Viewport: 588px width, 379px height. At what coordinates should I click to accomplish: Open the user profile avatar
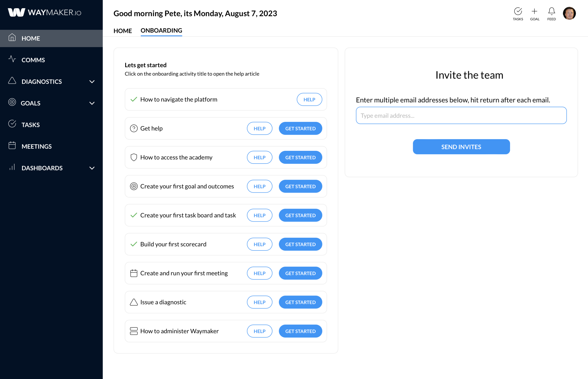(x=569, y=13)
